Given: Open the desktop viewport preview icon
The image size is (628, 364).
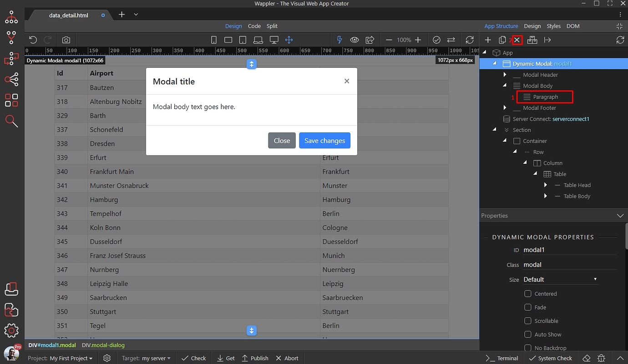Looking at the screenshot, I should coord(273,40).
